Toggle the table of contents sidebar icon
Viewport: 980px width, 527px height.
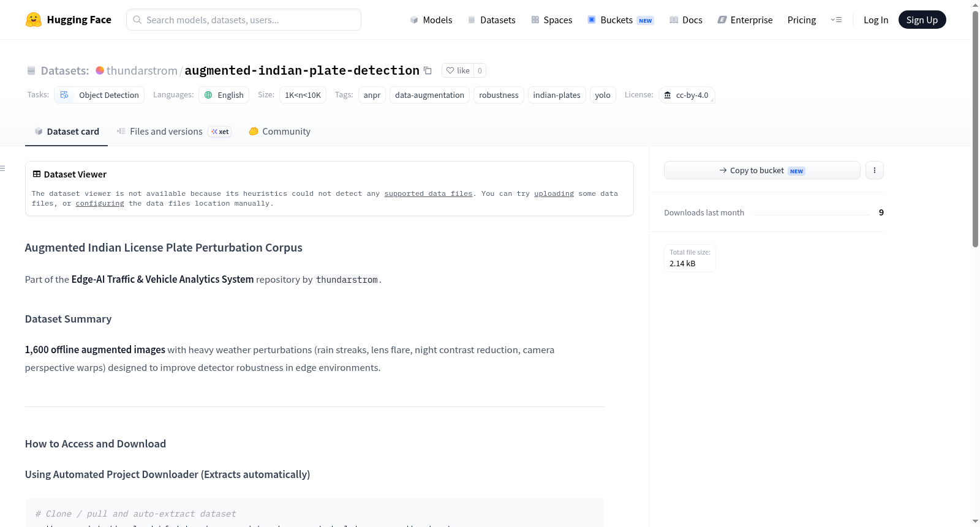coord(2,168)
